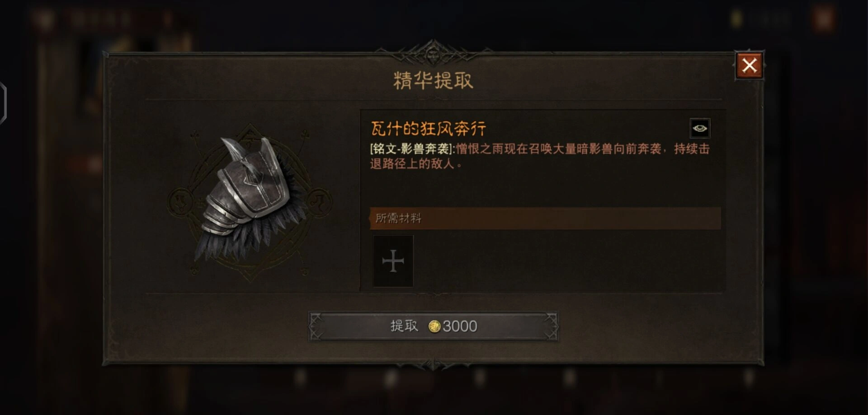Screen dimensions: 868x415
Task: Click the gold coin icon beside 3000
Action: pyautogui.click(x=434, y=326)
